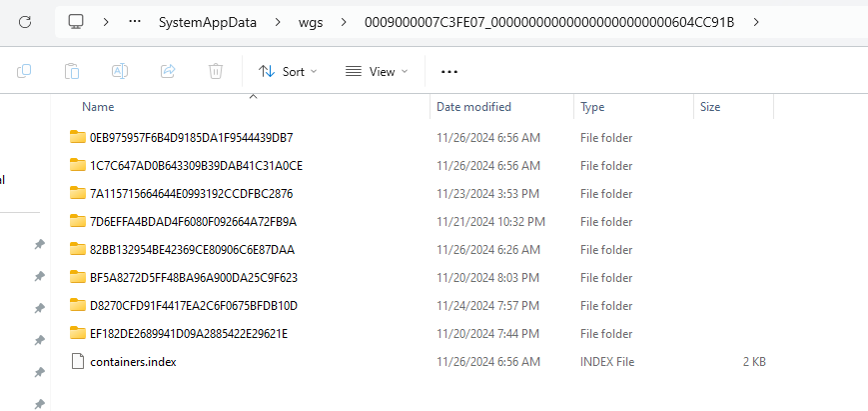The image size is (868, 411).
Task: Expand chevron after wgs breadcrumb
Action: click(344, 21)
